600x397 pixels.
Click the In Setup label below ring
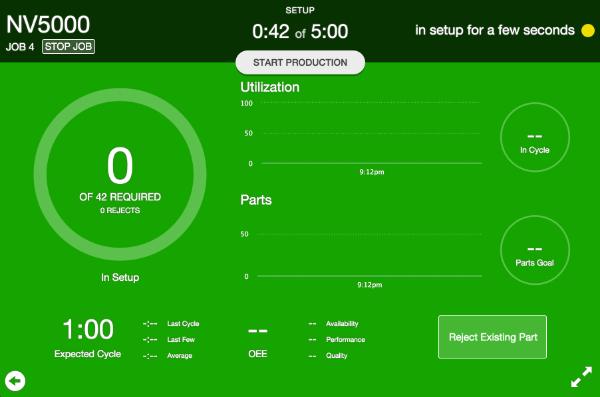point(120,277)
